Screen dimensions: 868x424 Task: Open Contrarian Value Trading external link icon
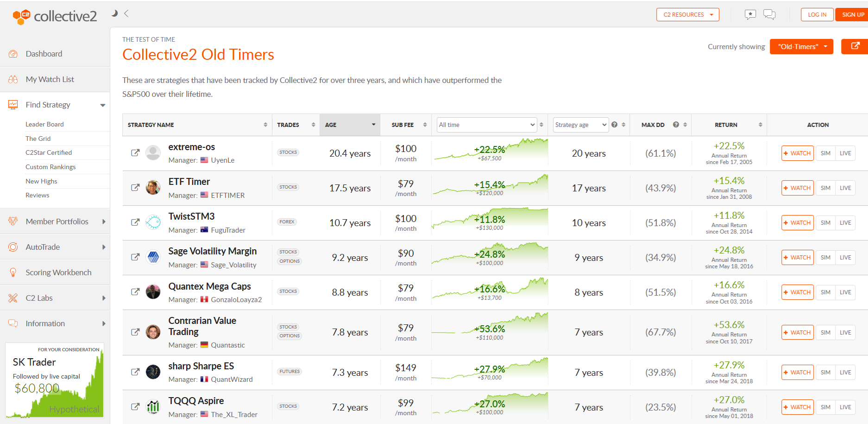[x=135, y=332]
